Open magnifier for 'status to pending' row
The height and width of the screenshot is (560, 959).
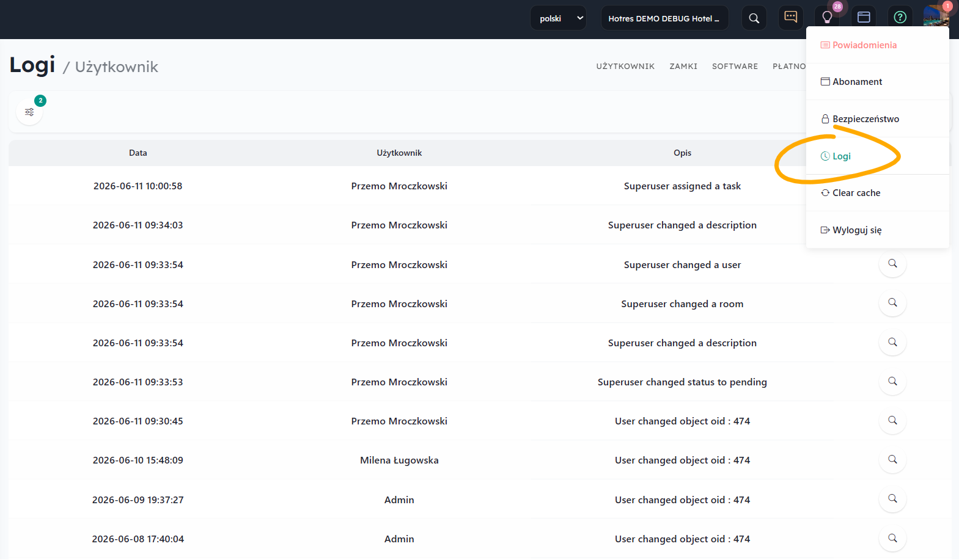click(x=892, y=382)
